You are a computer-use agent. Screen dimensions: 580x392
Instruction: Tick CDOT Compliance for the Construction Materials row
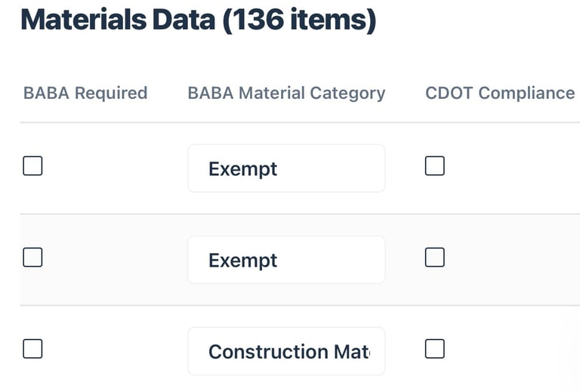click(x=434, y=349)
